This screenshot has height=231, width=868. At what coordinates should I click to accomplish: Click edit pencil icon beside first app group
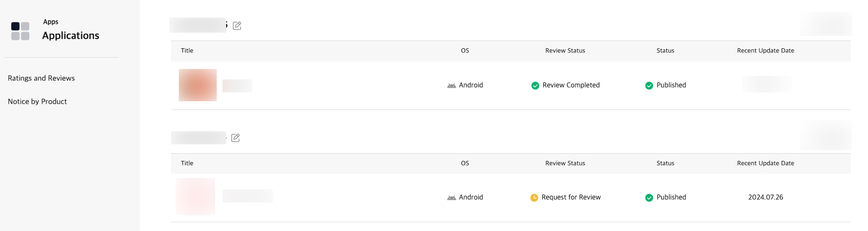[237, 25]
